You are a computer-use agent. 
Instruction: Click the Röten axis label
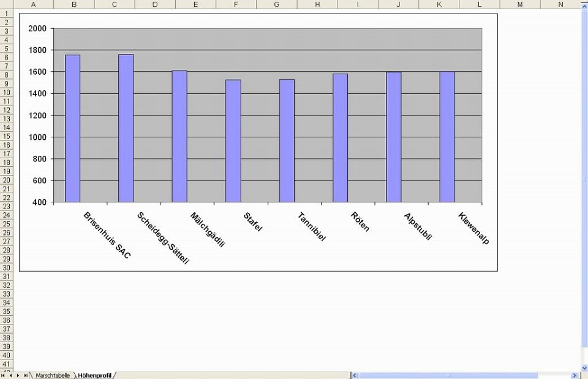coord(360,221)
